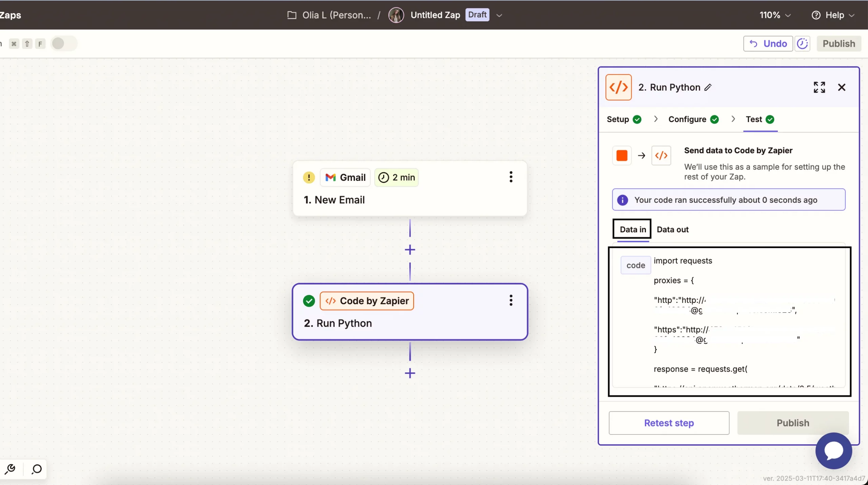Click the Zaps label in the header
The image size is (868, 485).
coord(10,15)
